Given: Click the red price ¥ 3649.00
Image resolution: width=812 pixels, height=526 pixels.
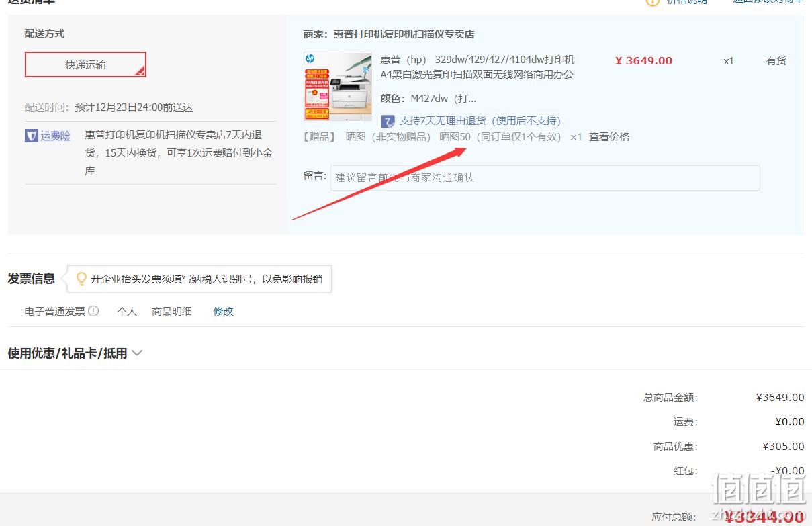Looking at the screenshot, I should click(x=643, y=60).
